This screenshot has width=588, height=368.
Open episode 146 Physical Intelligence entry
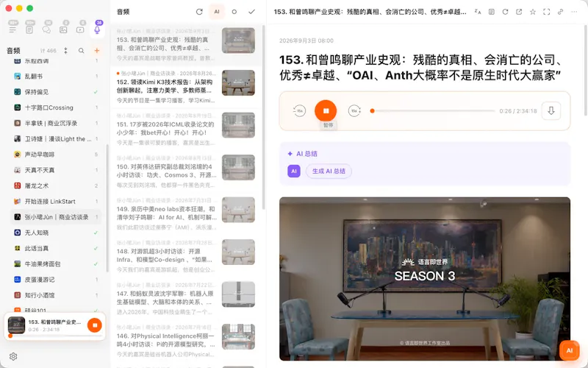tap(186, 341)
